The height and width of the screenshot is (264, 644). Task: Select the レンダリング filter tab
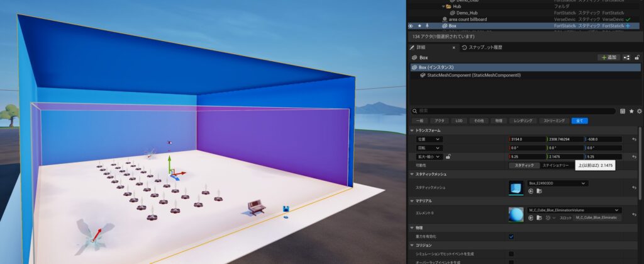coord(522,120)
